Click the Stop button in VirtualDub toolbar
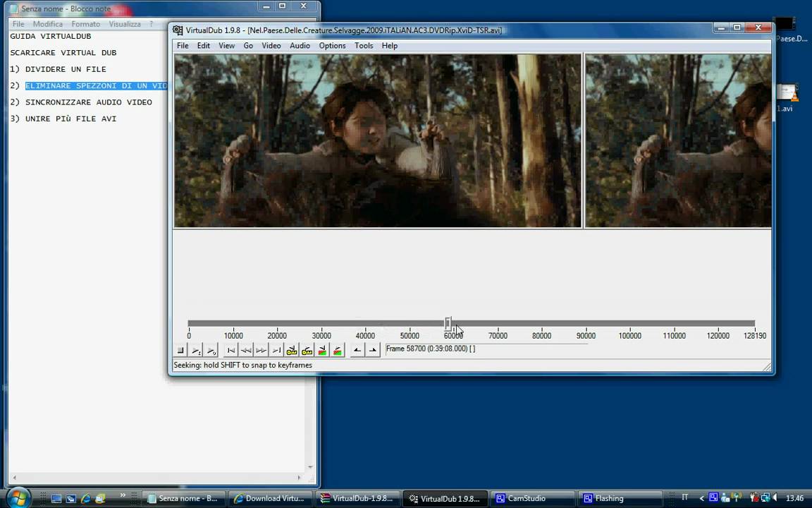 [x=180, y=351]
